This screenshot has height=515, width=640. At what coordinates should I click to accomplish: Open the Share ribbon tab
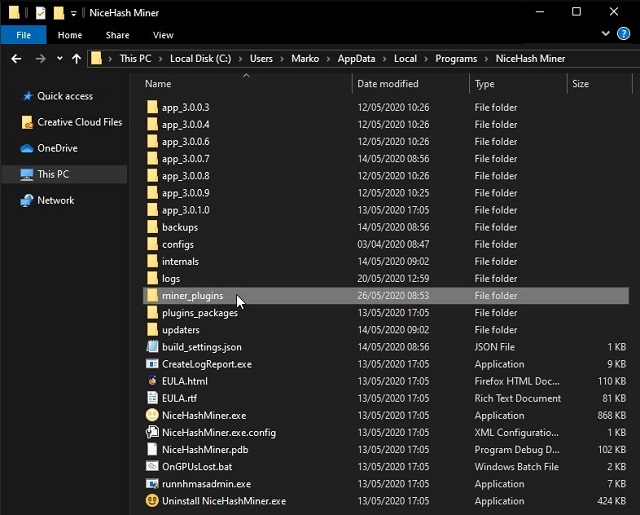118,35
